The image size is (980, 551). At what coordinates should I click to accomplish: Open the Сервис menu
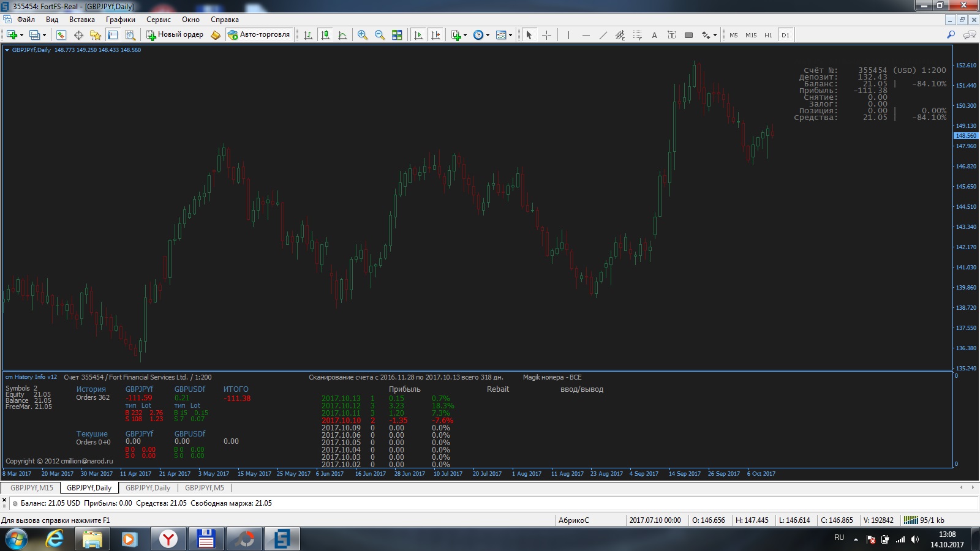(158, 20)
